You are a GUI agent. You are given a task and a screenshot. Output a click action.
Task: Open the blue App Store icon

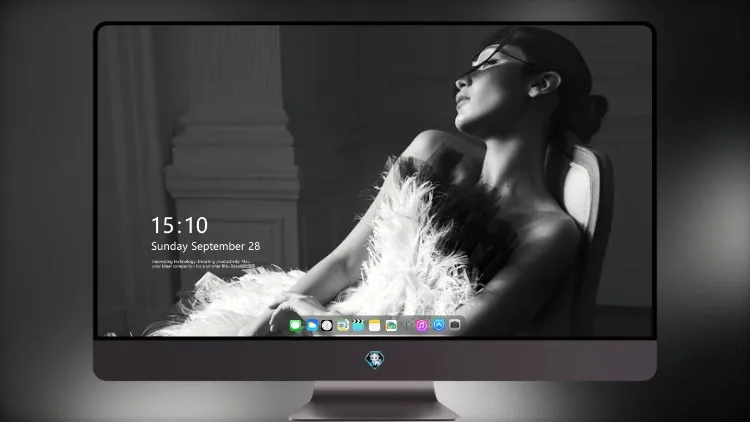[439, 326]
